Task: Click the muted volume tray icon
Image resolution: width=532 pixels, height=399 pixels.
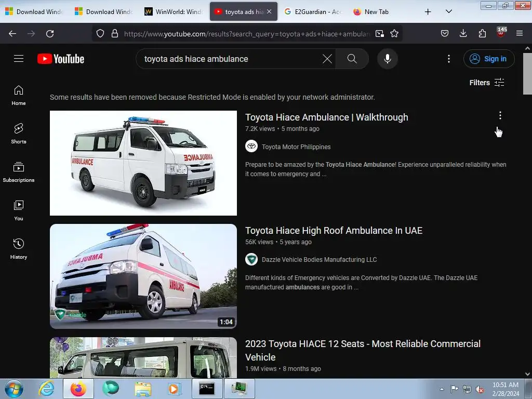Action: pyautogui.click(x=480, y=389)
